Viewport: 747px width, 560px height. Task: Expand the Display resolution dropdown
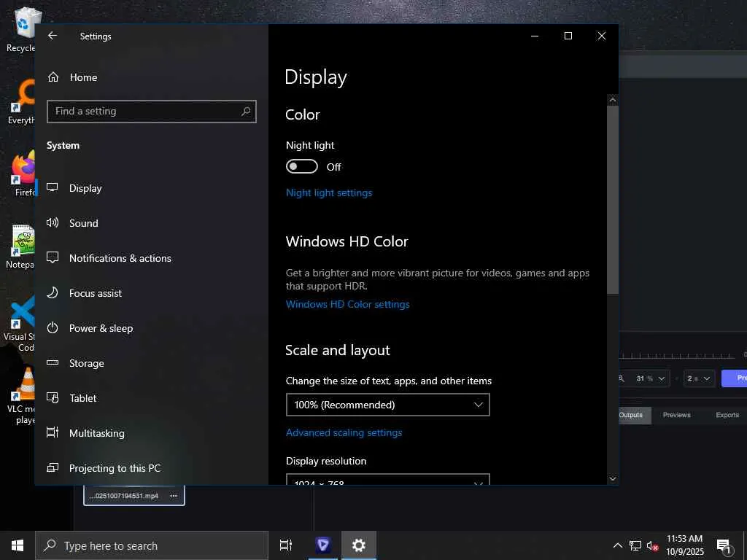click(x=388, y=479)
